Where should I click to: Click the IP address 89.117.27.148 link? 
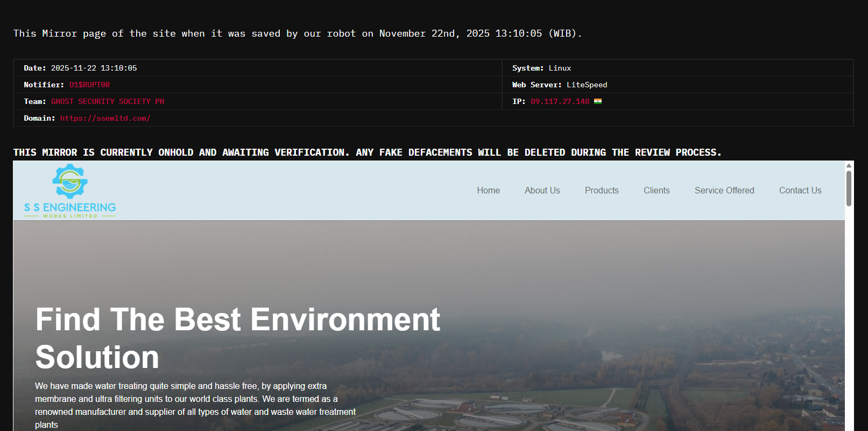pos(560,102)
